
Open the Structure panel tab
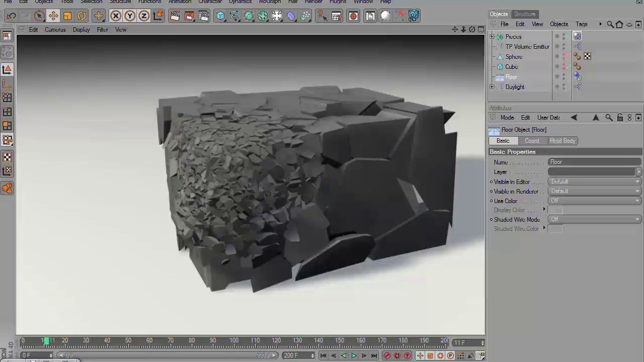point(525,14)
